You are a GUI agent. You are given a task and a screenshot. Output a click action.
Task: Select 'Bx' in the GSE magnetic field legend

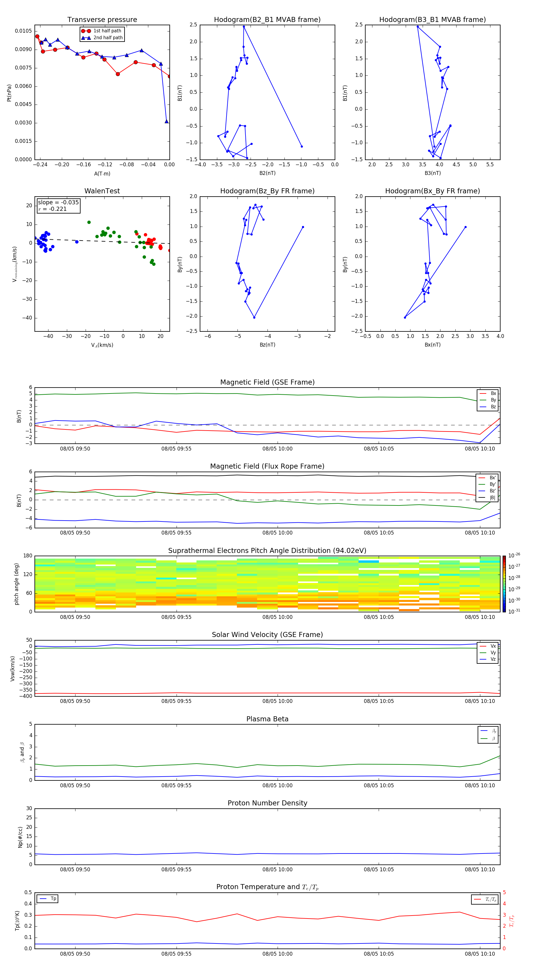(488, 393)
